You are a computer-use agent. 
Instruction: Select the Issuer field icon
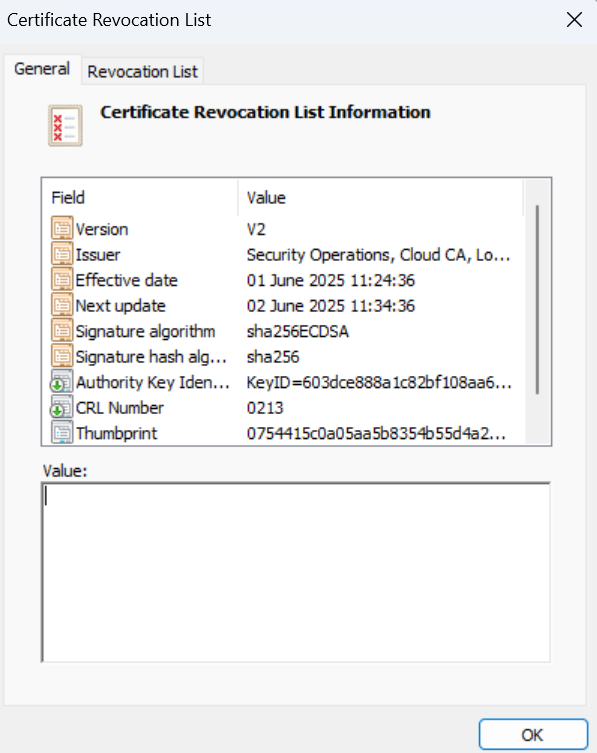tap(62, 254)
